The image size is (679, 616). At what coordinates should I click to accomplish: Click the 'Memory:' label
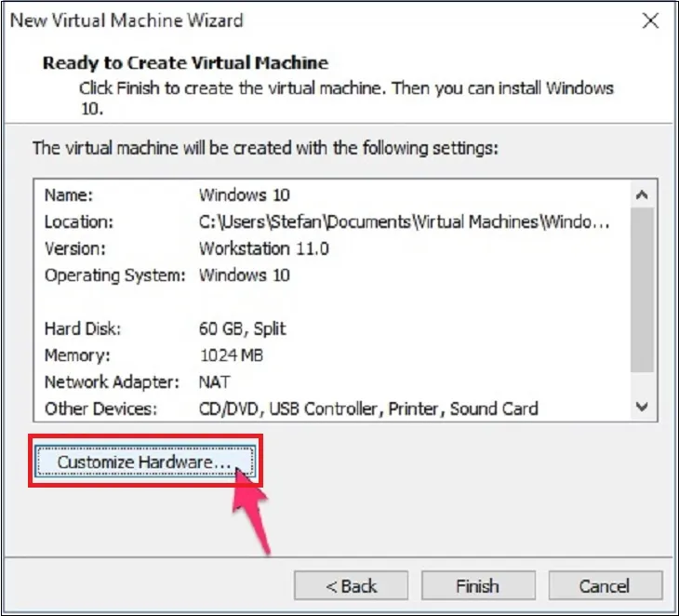[77, 355]
